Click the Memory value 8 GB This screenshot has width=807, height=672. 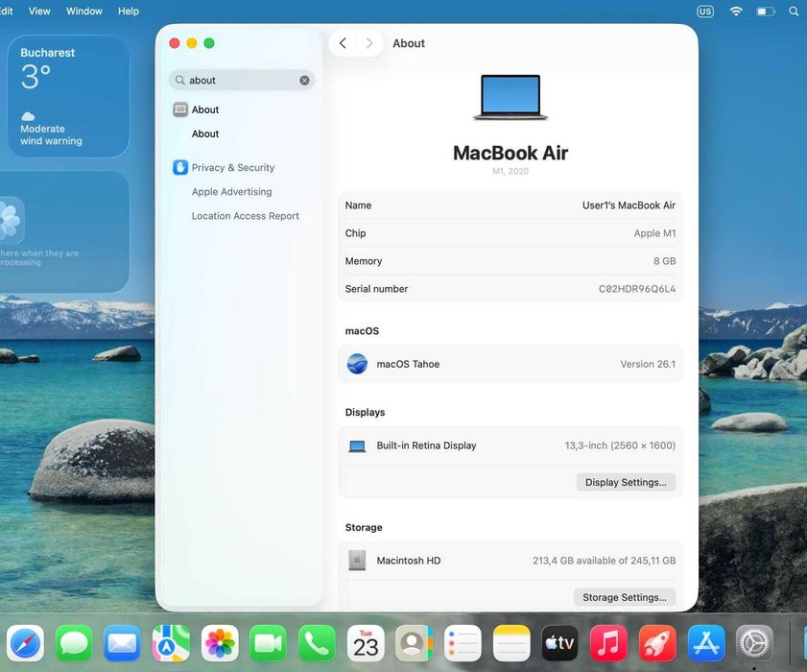[664, 261]
